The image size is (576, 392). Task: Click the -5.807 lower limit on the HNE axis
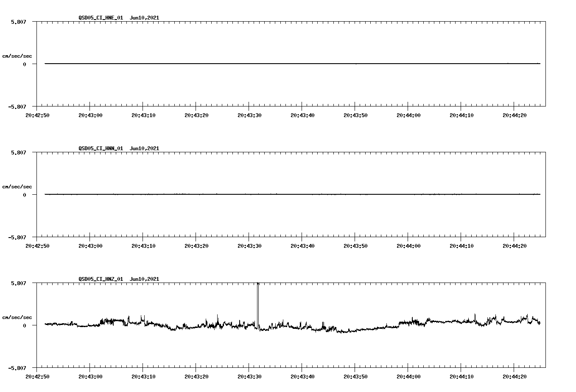pyautogui.click(x=17, y=106)
